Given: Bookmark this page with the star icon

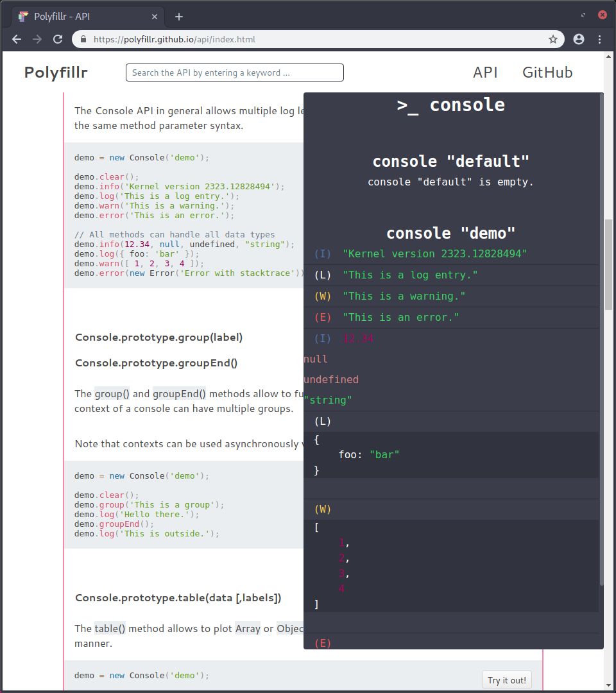Looking at the screenshot, I should (553, 39).
